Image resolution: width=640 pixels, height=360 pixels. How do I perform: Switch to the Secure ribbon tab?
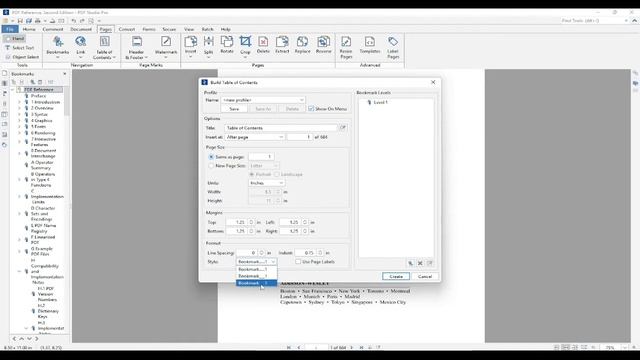coord(169,29)
